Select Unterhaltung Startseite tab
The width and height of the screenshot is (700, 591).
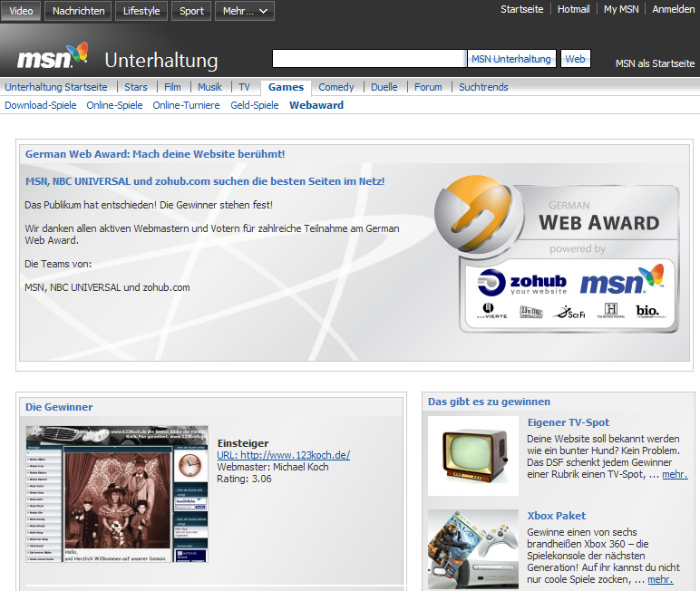[56, 87]
